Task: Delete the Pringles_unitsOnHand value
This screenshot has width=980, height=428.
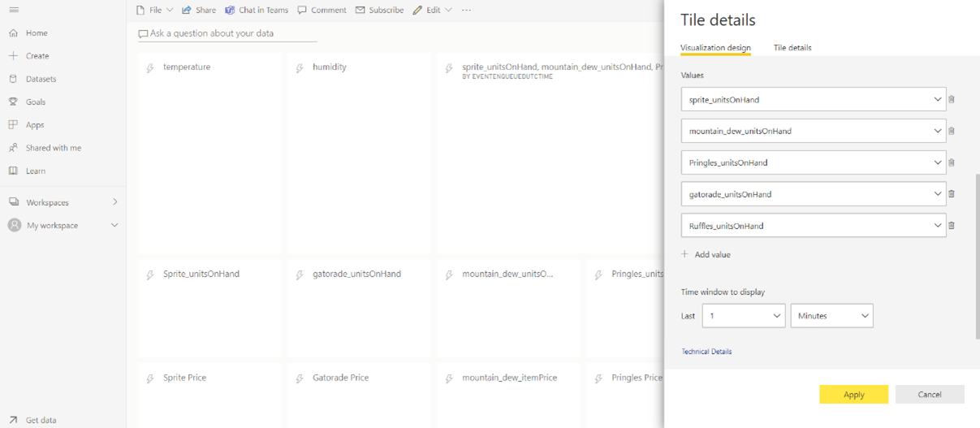Action: coord(952,162)
